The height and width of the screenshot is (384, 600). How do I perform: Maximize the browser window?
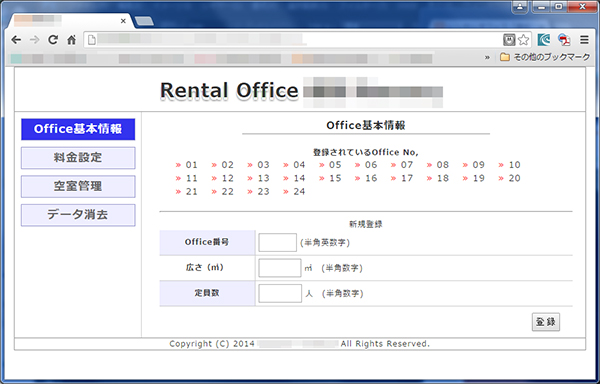coord(559,7)
